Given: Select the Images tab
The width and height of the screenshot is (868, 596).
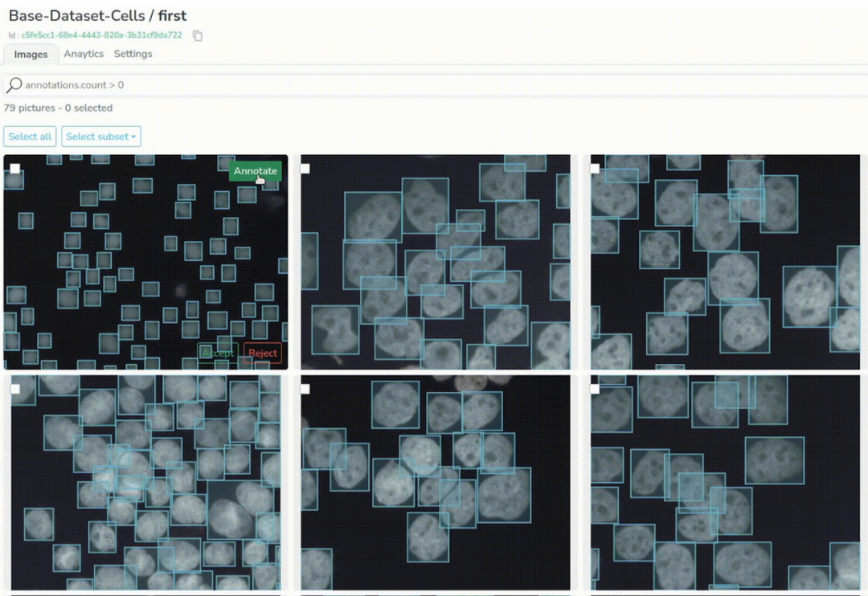Looking at the screenshot, I should coord(30,54).
